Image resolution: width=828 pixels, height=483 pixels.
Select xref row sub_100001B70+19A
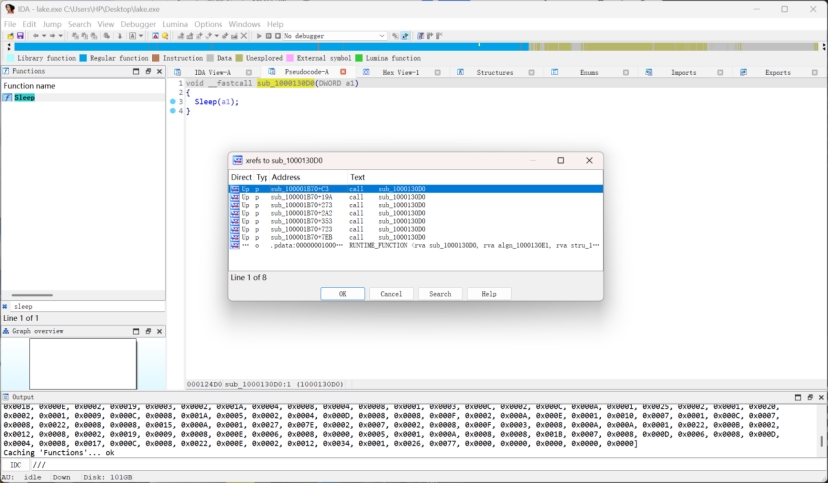[416, 197]
